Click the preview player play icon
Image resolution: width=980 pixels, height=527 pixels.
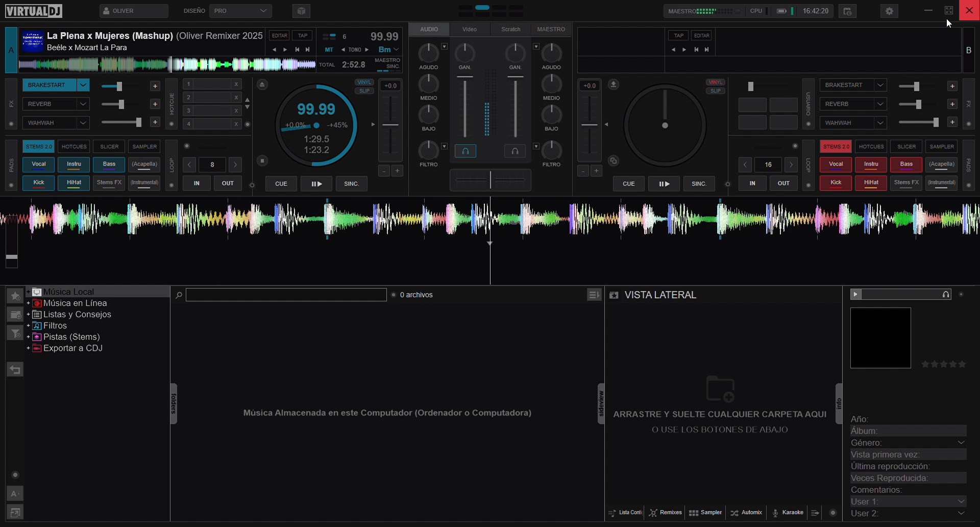(x=856, y=294)
